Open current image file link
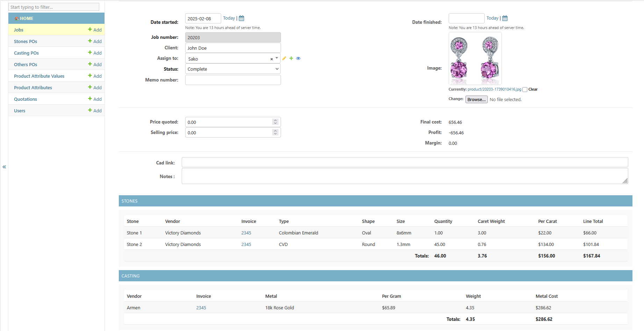644x331 pixels. pos(494,90)
